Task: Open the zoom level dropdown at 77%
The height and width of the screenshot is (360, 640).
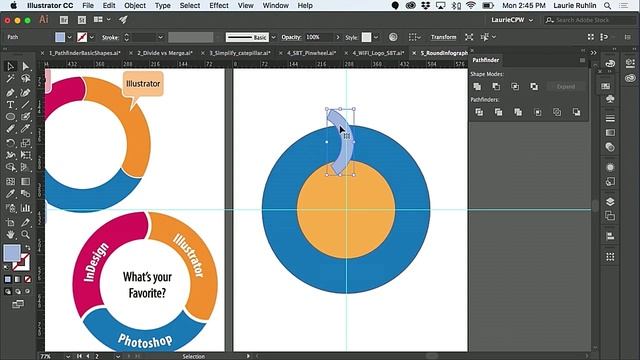Action: (x=68, y=356)
